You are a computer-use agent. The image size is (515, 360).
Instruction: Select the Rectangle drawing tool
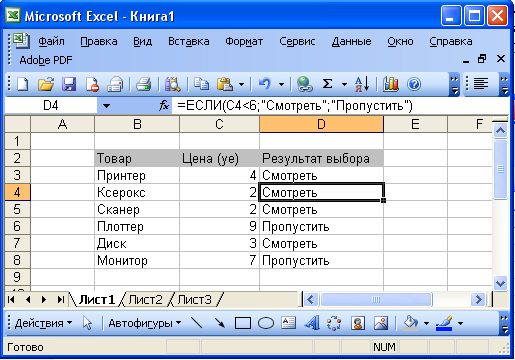click(x=243, y=323)
